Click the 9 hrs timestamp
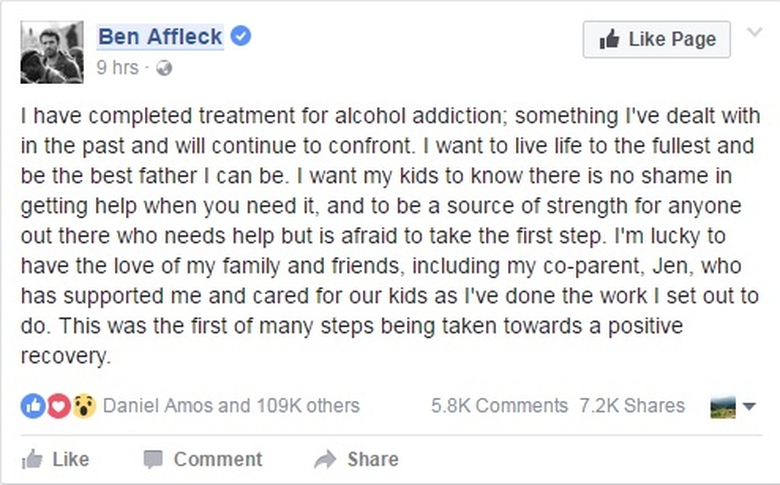The image size is (780, 485). [117, 68]
